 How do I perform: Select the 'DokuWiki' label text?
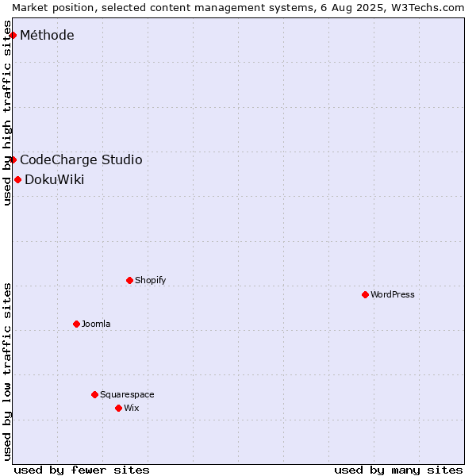54,180
